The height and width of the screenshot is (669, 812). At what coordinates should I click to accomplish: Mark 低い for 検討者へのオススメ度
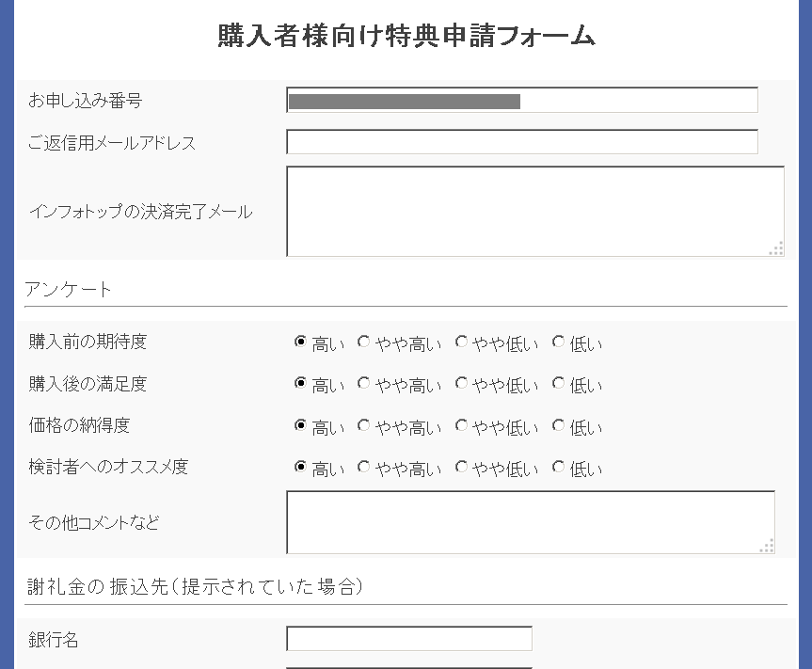pyautogui.click(x=558, y=467)
